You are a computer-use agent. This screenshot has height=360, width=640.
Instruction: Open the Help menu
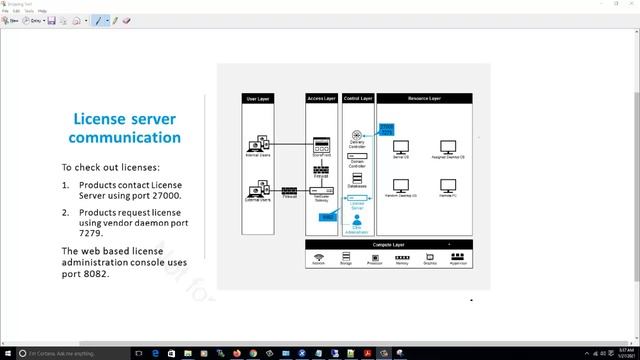42,11
